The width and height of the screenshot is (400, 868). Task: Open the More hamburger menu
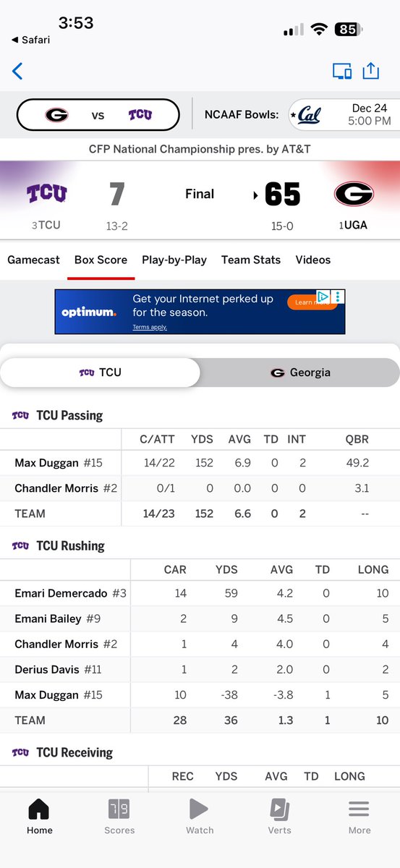point(359,817)
